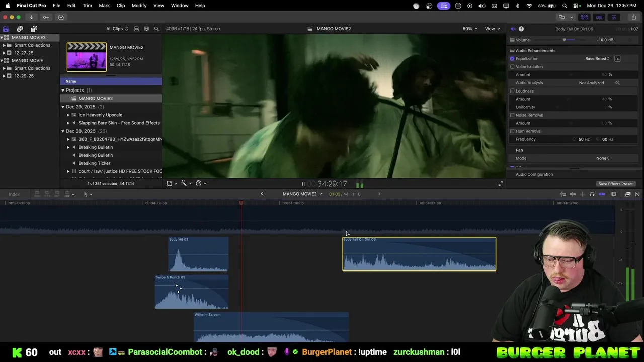Open the Apple menu
644x362 pixels.
[8, 6]
